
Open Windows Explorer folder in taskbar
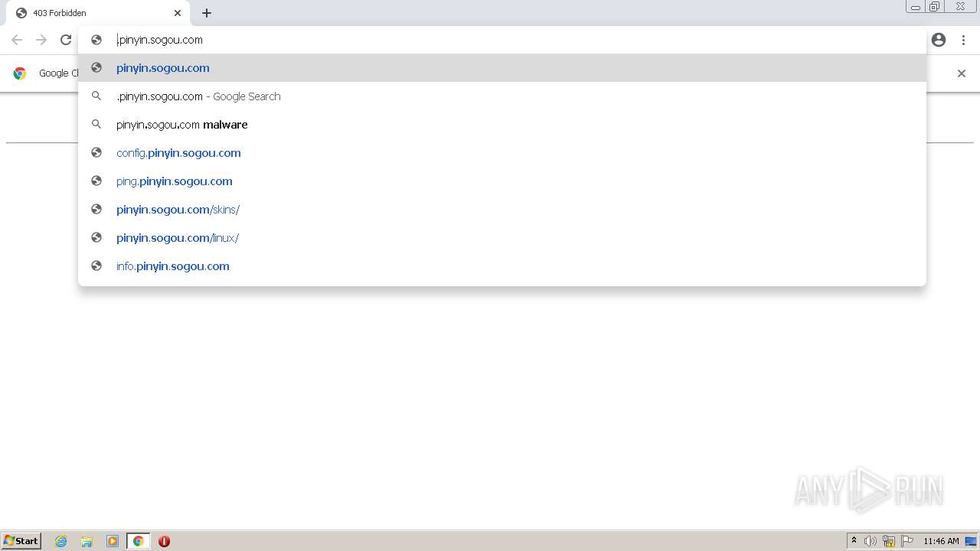tap(87, 541)
